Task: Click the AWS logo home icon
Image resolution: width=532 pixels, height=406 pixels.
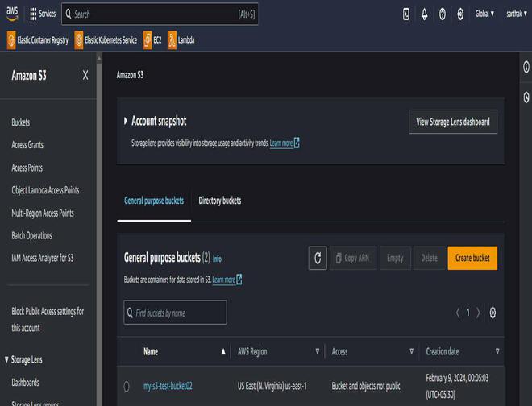Action: pos(12,14)
